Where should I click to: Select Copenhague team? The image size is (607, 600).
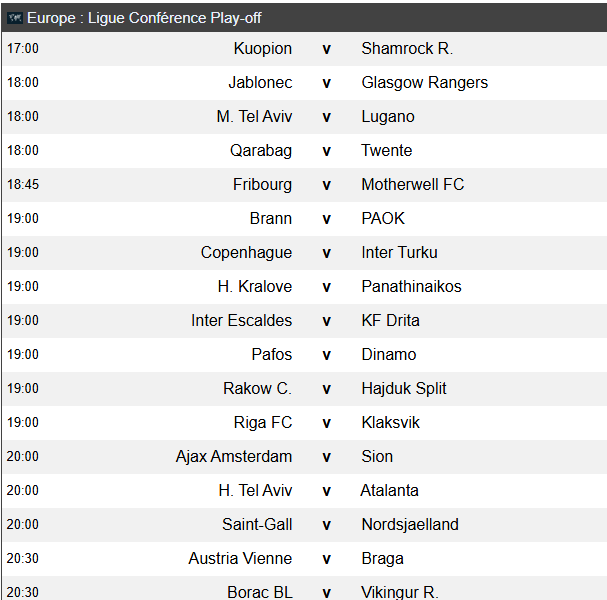pyautogui.click(x=246, y=253)
